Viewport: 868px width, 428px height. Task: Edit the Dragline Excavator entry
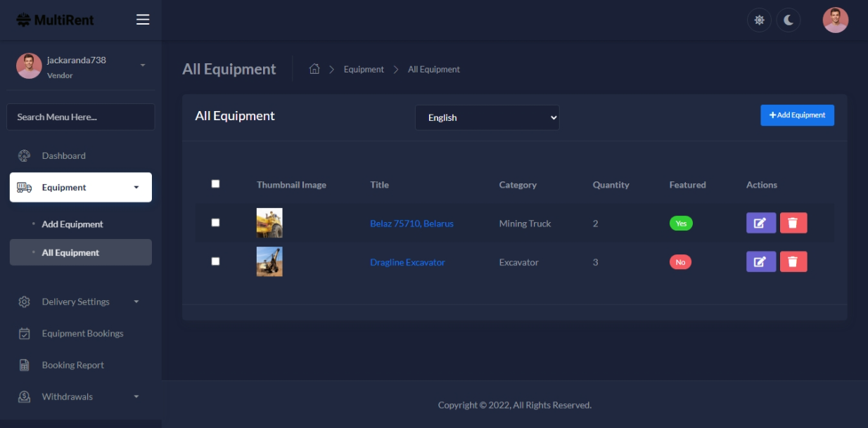(x=760, y=261)
